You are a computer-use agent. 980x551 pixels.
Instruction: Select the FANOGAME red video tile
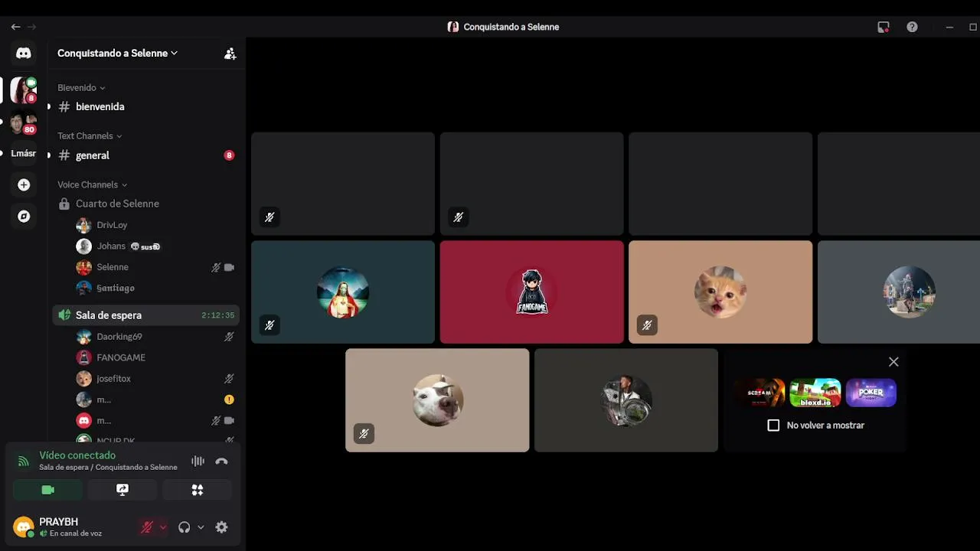click(x=531, y=292)
